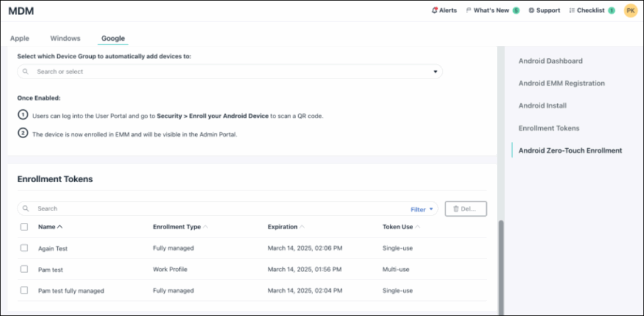
Task: Select the Pam test row checkbox
Action: pyautogui.click(x=24, y=269)
